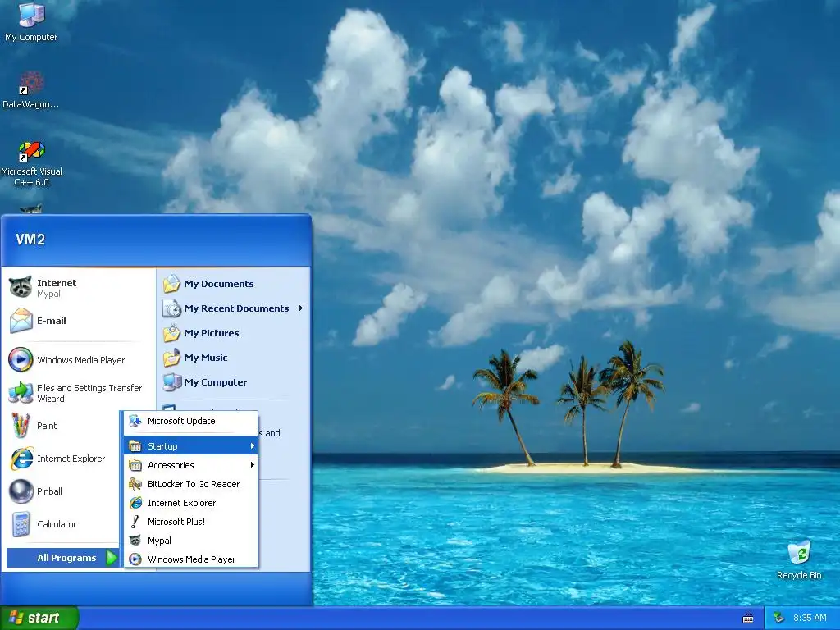Click the E-mail pinned label
Image resolution: width=840 pixels, height=630 pixels.
[52, 321]
